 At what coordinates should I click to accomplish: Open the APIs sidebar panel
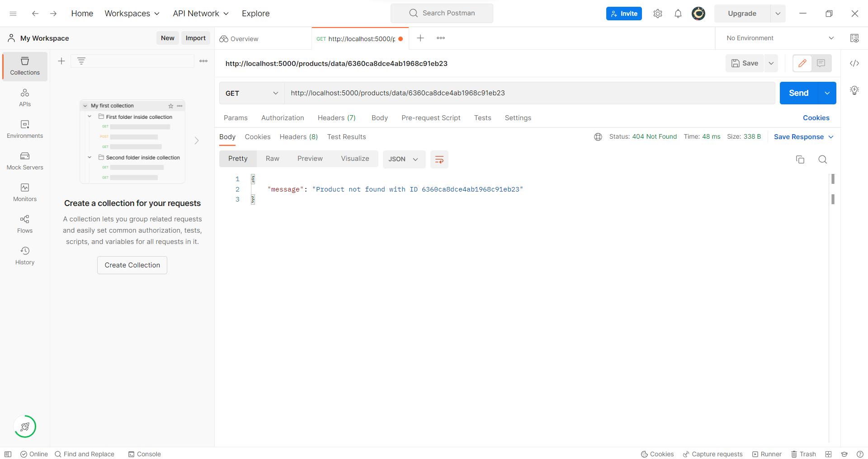25,98
